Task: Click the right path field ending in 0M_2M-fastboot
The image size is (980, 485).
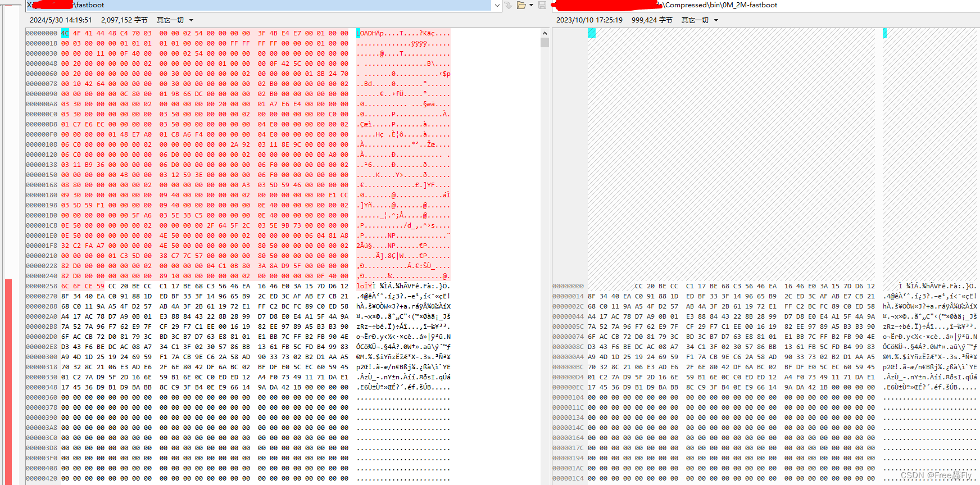Action: (765, 5)
